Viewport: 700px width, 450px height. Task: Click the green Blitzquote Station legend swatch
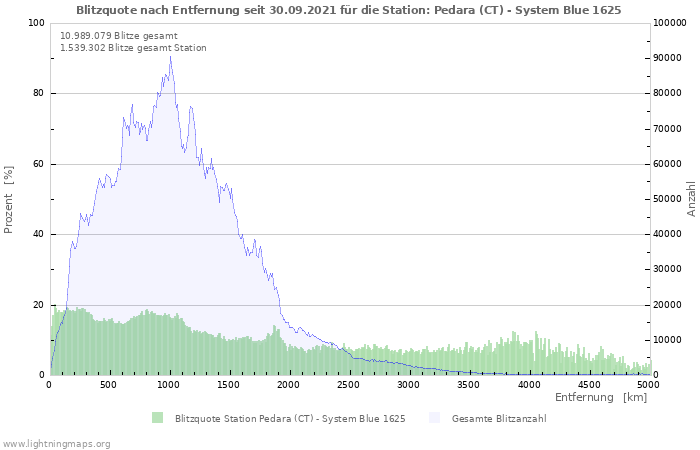(157, 418)
